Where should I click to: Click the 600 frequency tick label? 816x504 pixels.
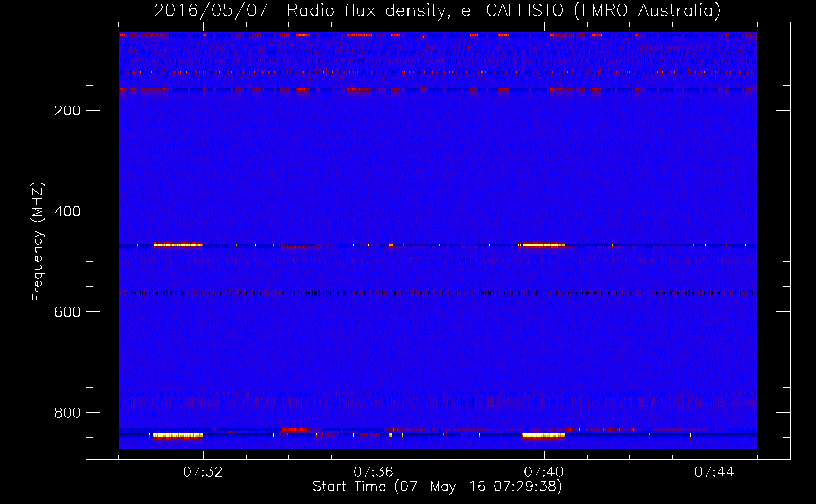click(68, 312)
